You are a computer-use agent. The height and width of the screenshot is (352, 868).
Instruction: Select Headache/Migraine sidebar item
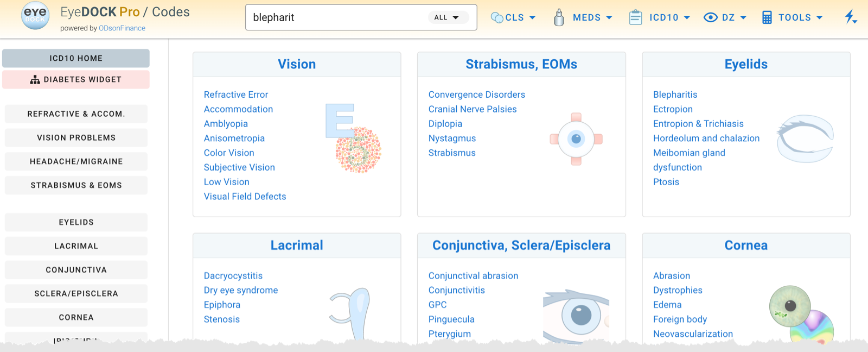pos(76,161)
